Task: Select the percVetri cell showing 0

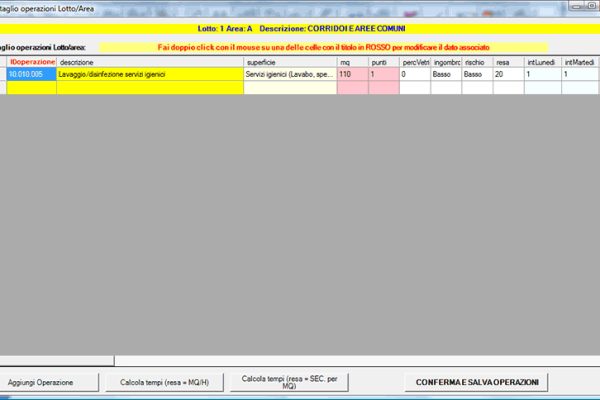Action: [x=414, y=75]
